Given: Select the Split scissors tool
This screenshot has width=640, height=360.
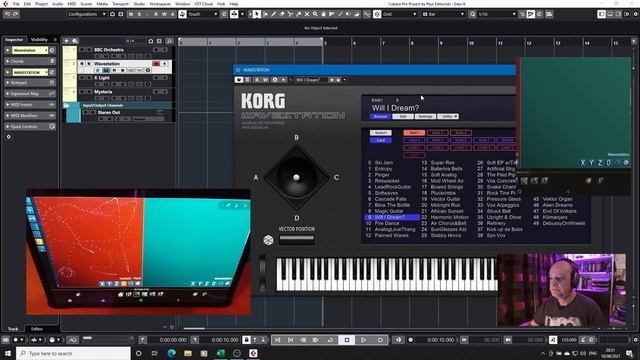Looking at the screenshot, I should click(290, 14).
